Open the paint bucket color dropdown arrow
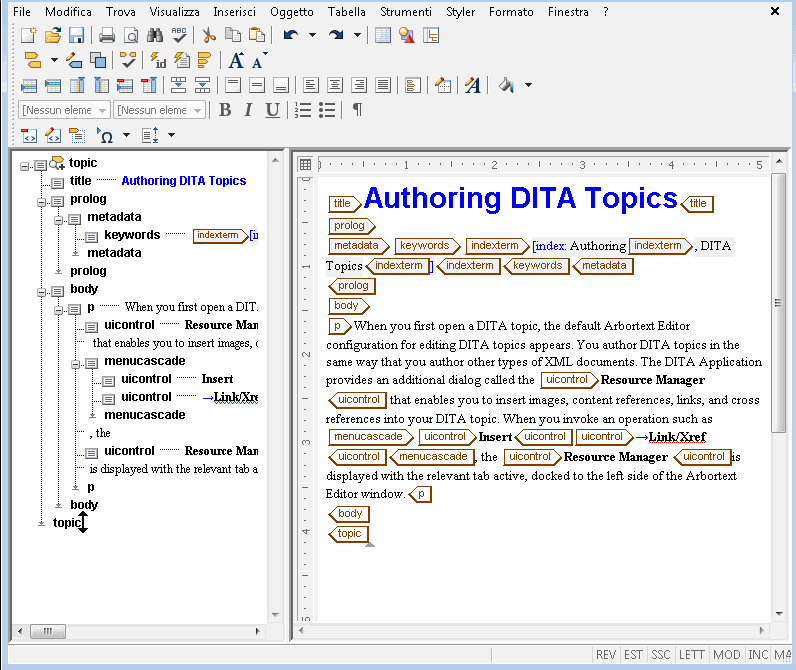 528,85
